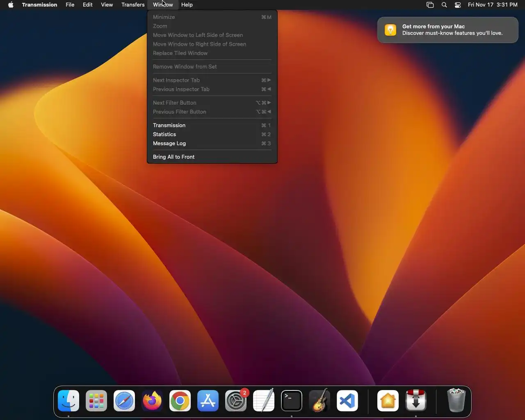Open the Trash in the Dock
The image size is (525, 420).
coord(456,401)
